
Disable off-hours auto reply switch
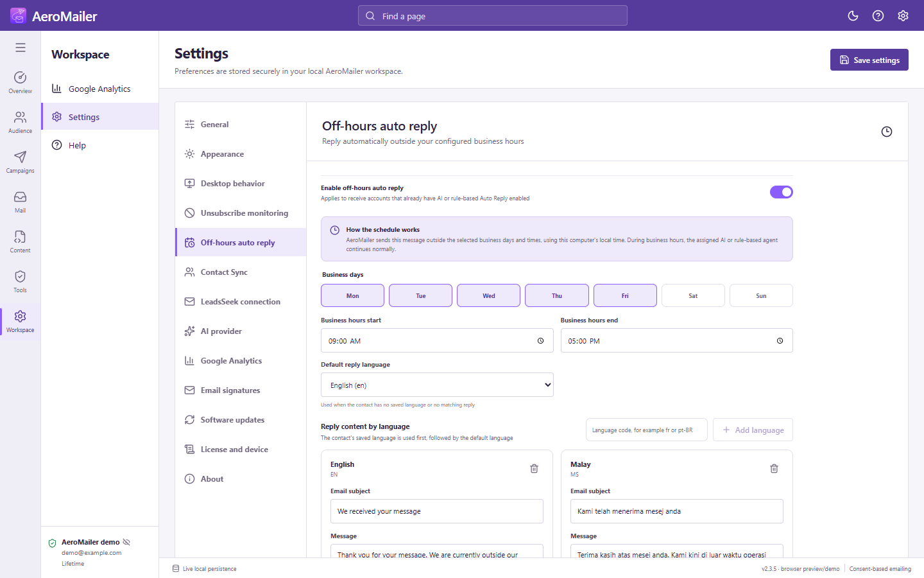pos(781,192)
